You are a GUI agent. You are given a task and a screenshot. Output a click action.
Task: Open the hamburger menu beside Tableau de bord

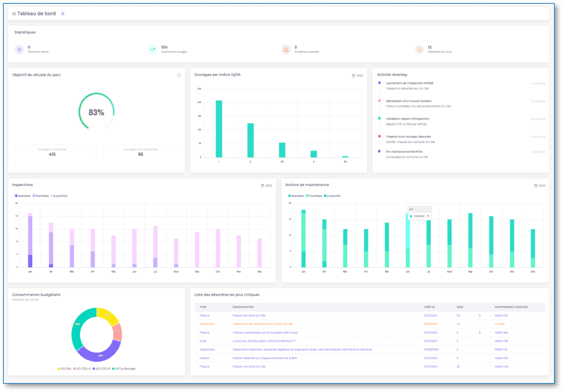14,14
